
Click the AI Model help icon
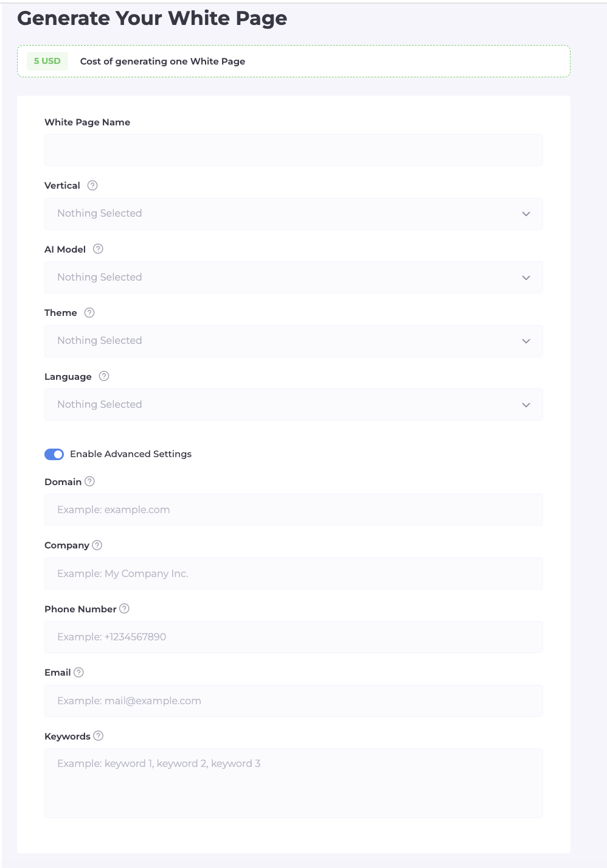[x=98, y=249]
